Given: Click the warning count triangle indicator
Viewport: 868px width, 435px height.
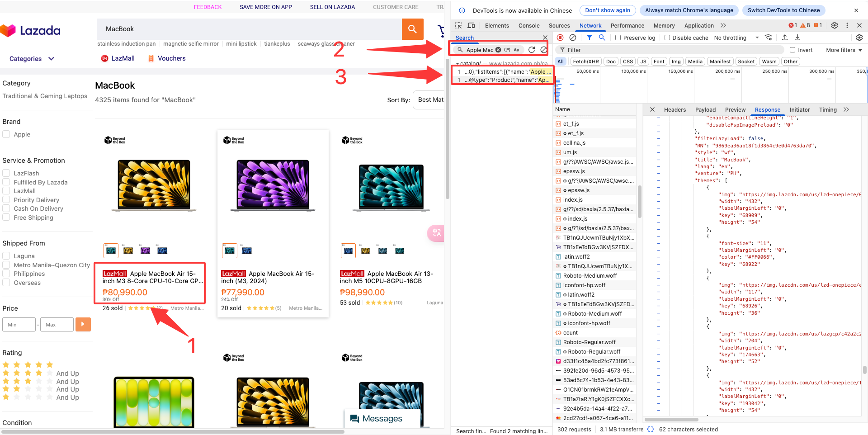Looking at the screenshot, I should point(805,25).
